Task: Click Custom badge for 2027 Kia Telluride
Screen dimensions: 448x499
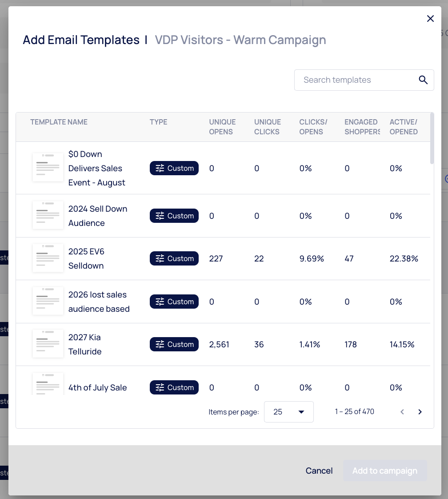Action: coord(174,344)
